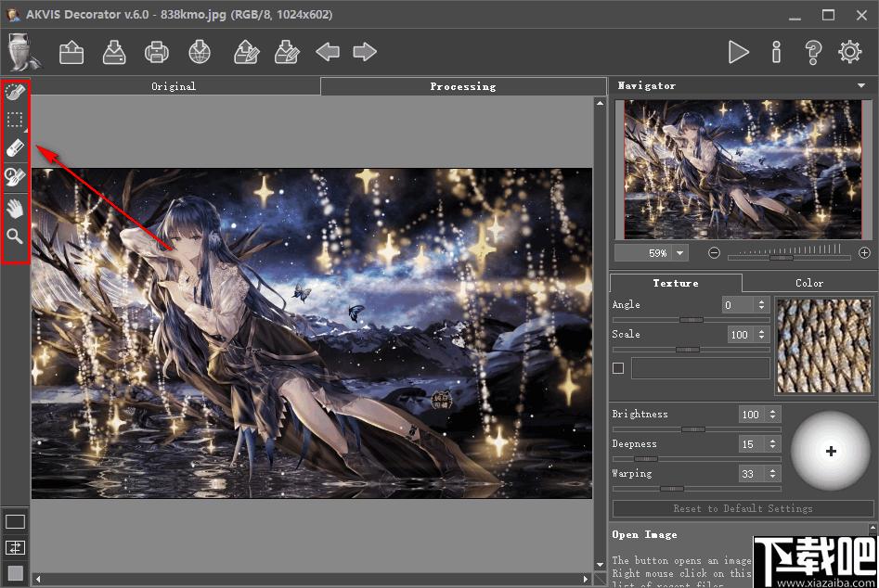Click the empty text field beside the checkbox
Image resolution: width=879 pixels, height=588 pixels.
tap(701, 368)
